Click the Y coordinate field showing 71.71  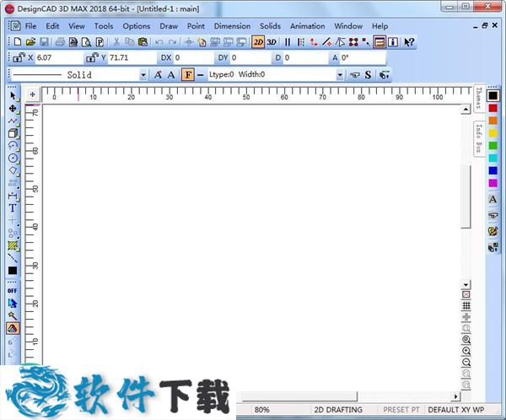click(x=132, y=58)
